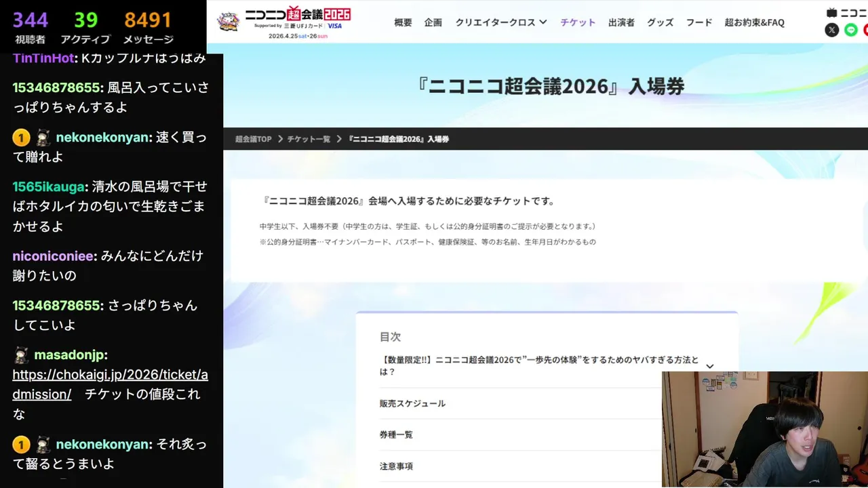868x488 pixels.
Task: Open the X (Twitter) social icon
Action: [x=831, y=30]
